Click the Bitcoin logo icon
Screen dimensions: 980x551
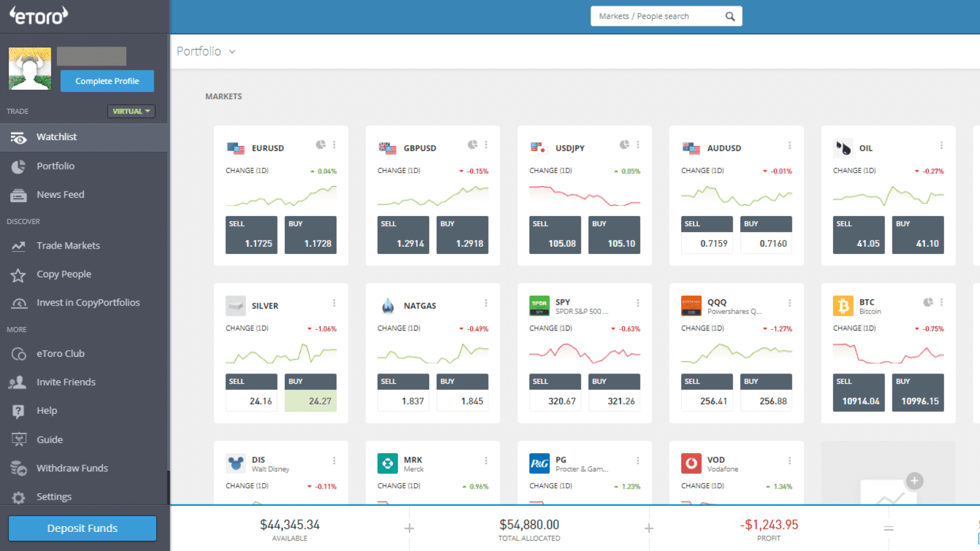843,305
